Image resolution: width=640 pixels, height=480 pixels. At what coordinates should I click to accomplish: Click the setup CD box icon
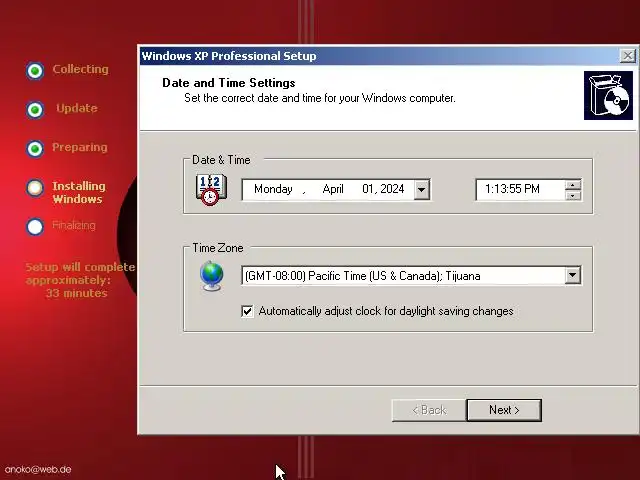pyautogui.click(x=608, y=96)
